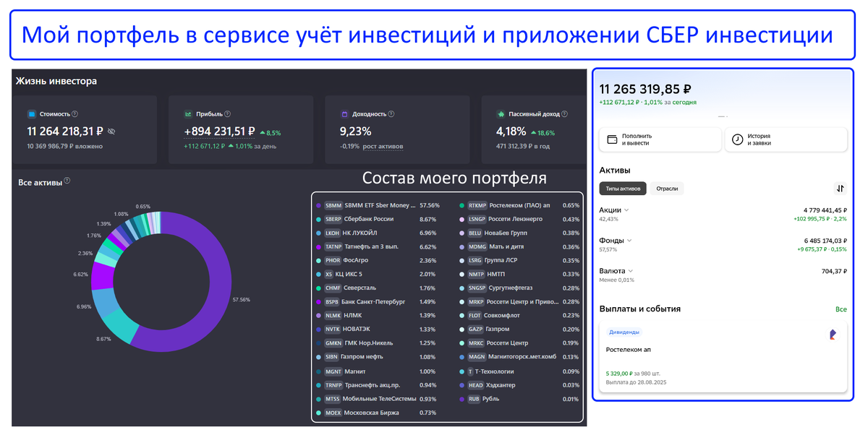
Task: Select the Мать и дитя row
Action: tap(519, 246)
